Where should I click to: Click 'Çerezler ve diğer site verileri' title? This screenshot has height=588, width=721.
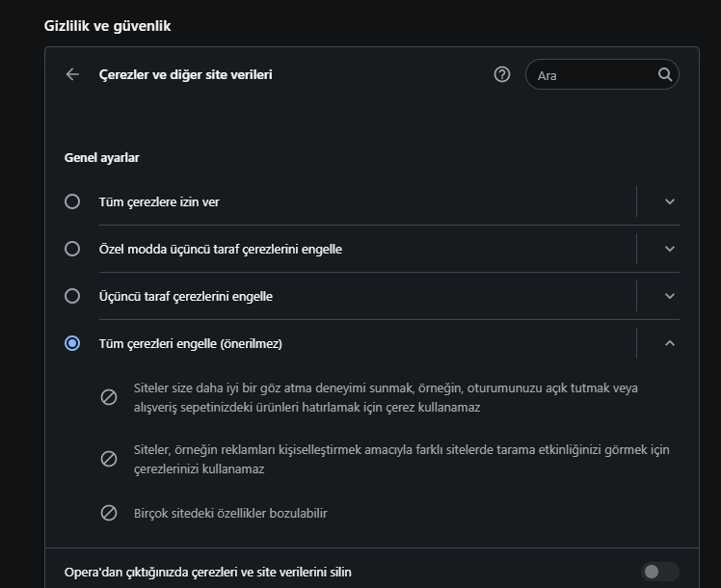(x=186, y=74)
